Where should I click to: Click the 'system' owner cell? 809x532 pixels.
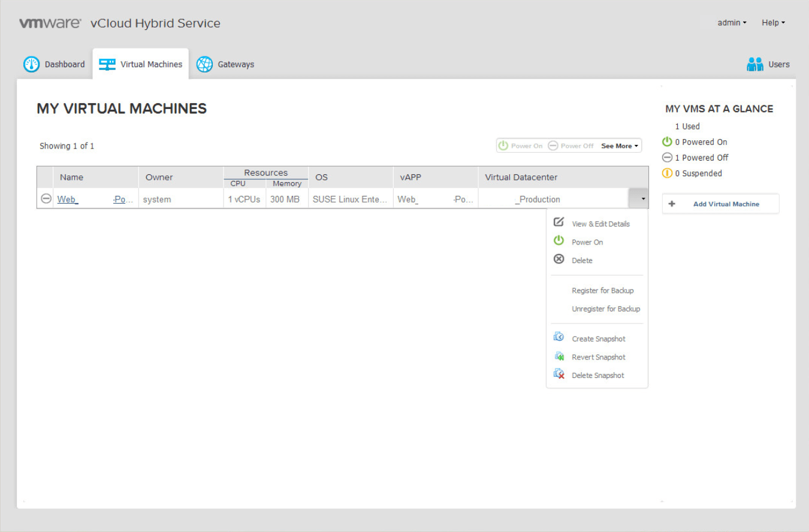point(181,199)
